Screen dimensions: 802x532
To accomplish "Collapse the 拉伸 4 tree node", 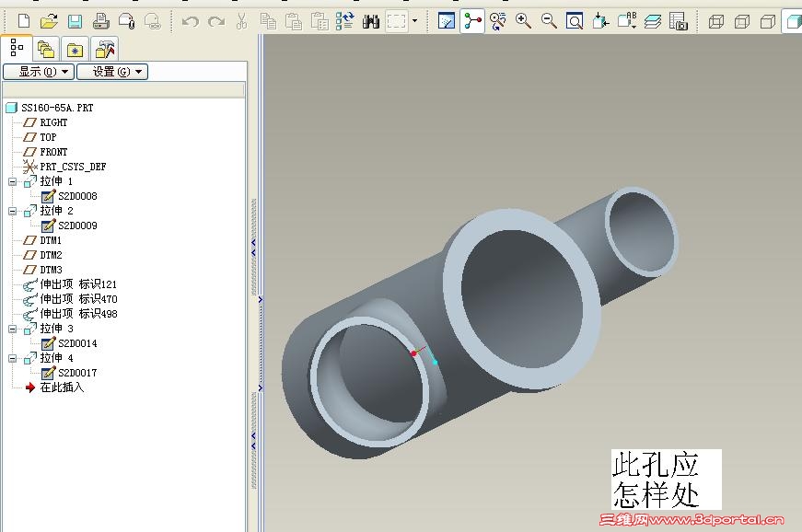I will pyautogui.click(x=13, y=359).
